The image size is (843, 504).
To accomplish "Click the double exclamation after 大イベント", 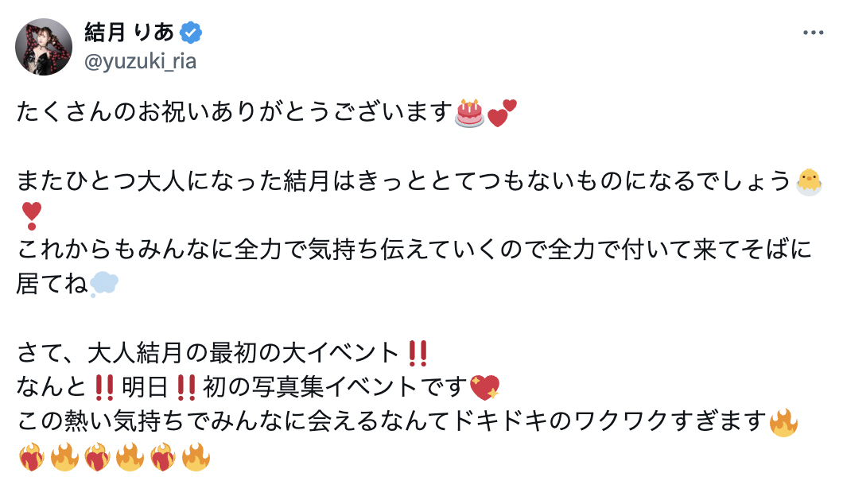I will 418,351.
